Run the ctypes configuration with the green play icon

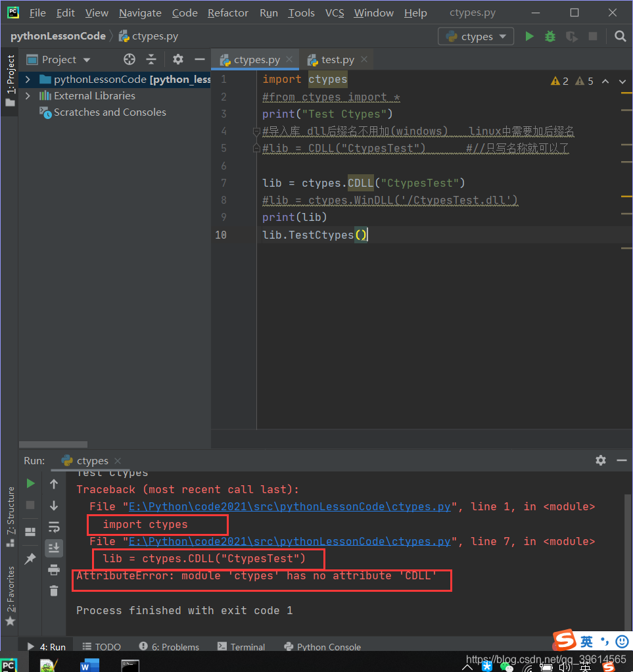pos(530,36)
